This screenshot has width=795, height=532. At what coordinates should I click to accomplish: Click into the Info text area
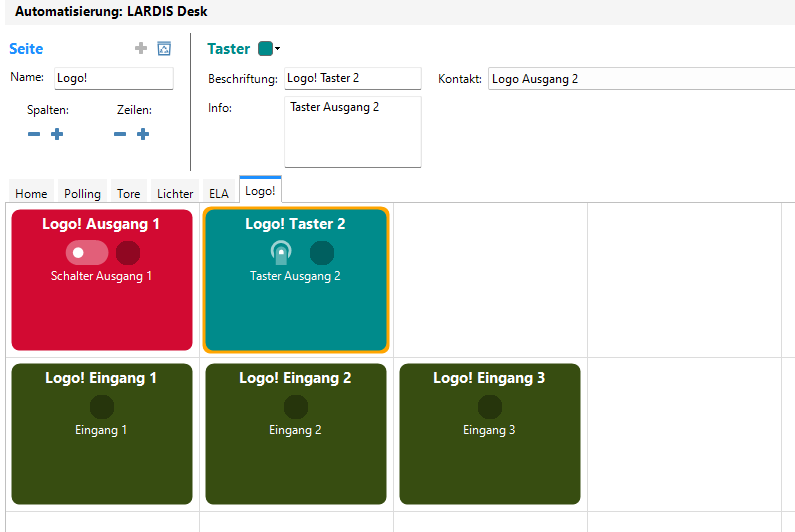coord(353,132)
